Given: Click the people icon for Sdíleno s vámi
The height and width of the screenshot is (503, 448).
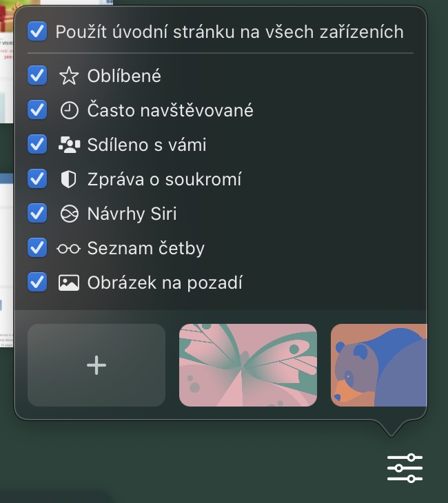Looking at the screenshot, I should point(69,145).
